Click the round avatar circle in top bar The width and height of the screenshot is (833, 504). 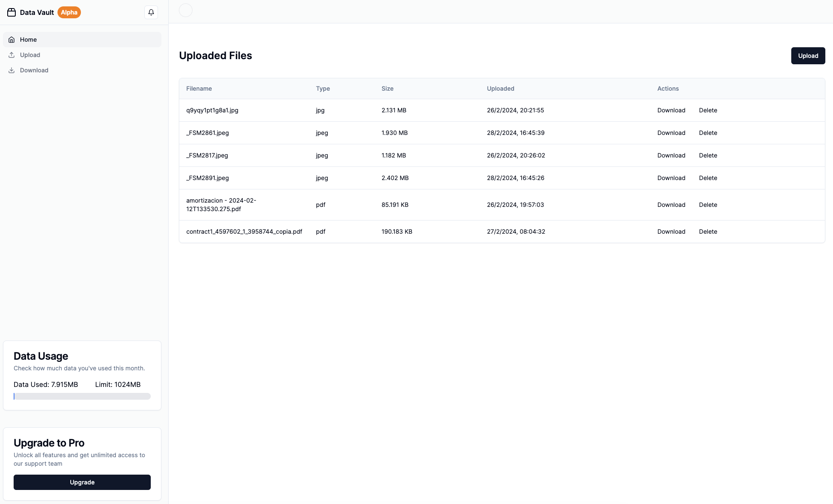(x=186, y=10)
